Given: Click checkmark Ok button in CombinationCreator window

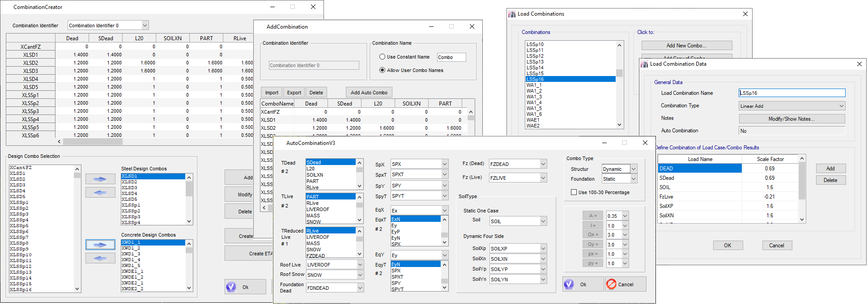Looking at the screenshot, I should [x=245, y=287].
